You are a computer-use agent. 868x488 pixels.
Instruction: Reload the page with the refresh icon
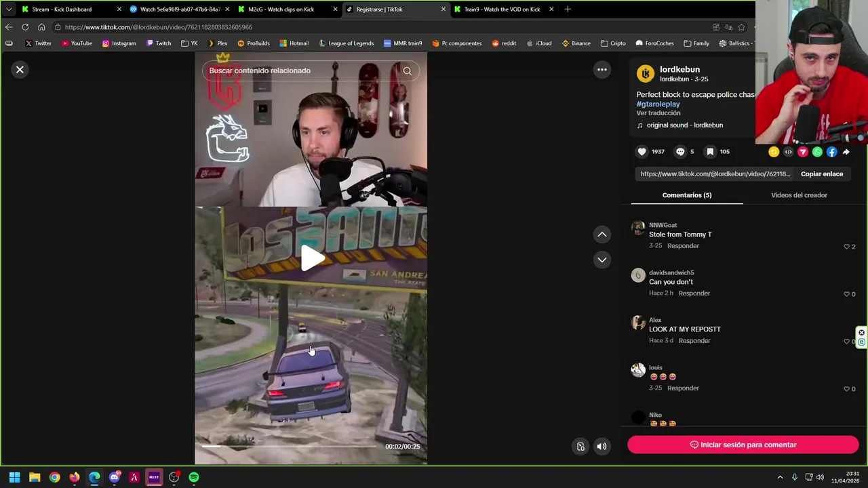click(x=25, y=27)
